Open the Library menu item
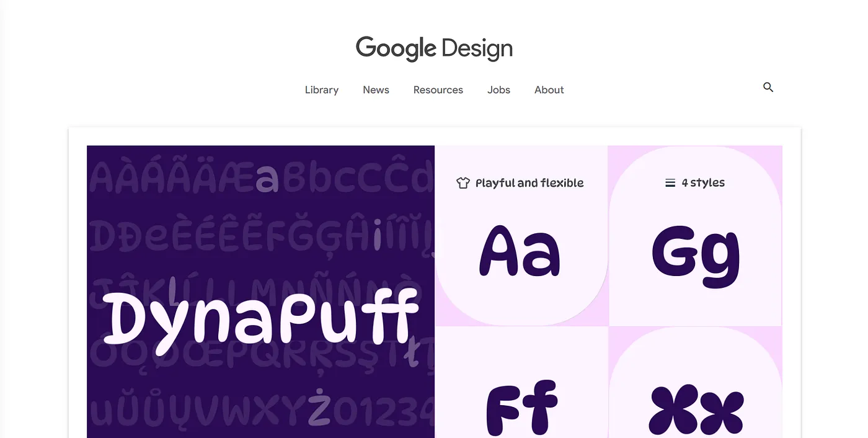This screenshot has width=868, height=438. [322, 90]
